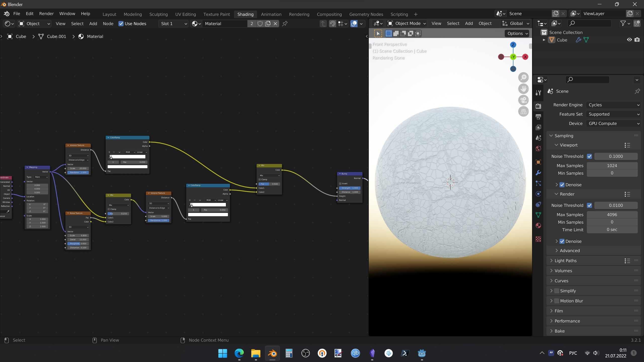Open the World properties globe icon

tap(538, 149)
